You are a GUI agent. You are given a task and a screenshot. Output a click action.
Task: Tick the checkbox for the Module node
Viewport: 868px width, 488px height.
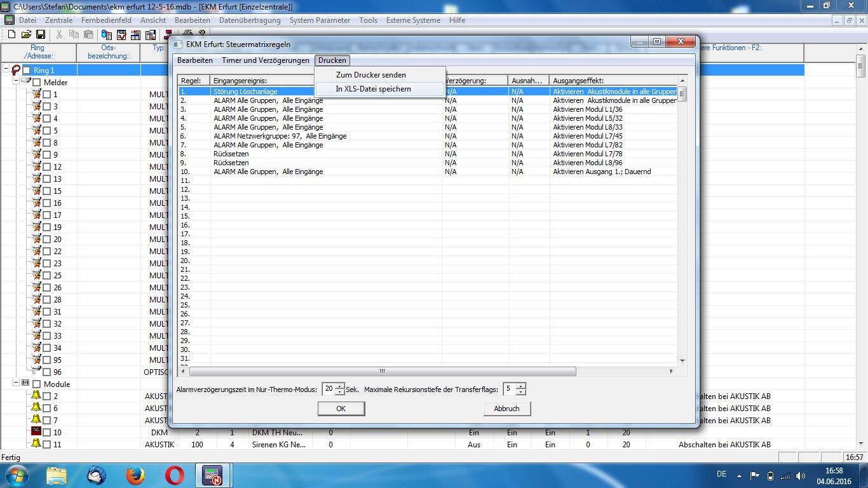point(37,384)
